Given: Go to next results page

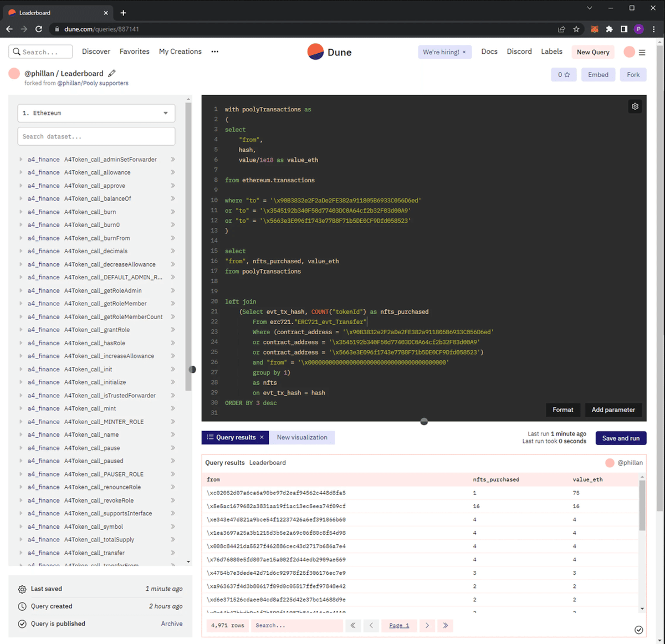Looking at the screenshot, I should point(427,625).
